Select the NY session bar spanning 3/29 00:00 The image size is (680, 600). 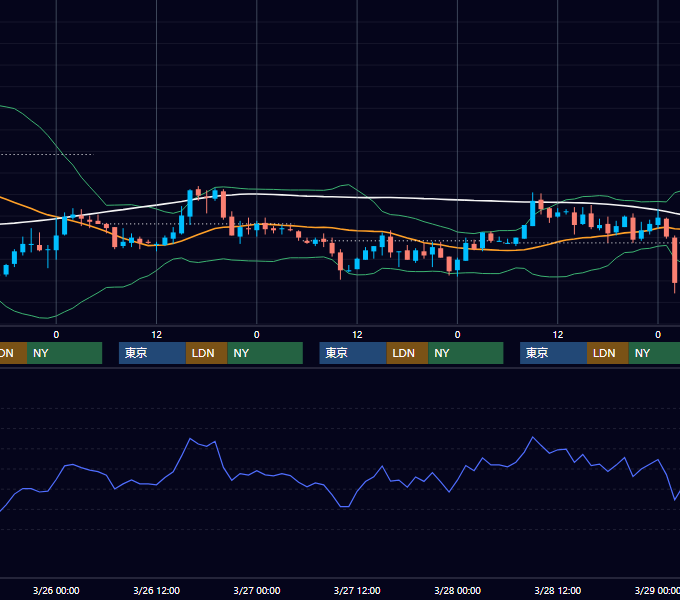tap(654, 353)
